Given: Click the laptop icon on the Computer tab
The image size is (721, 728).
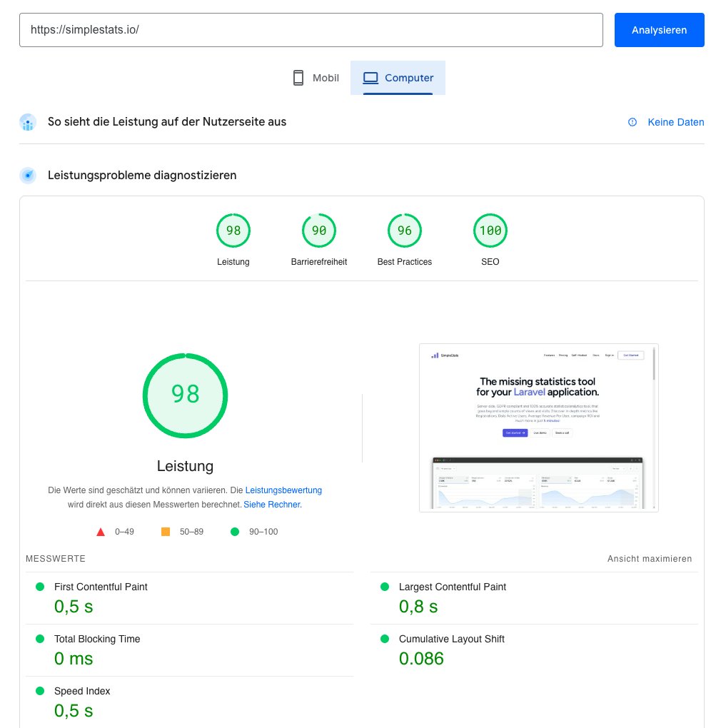Looking at the screenshot, I should [370, 77].
